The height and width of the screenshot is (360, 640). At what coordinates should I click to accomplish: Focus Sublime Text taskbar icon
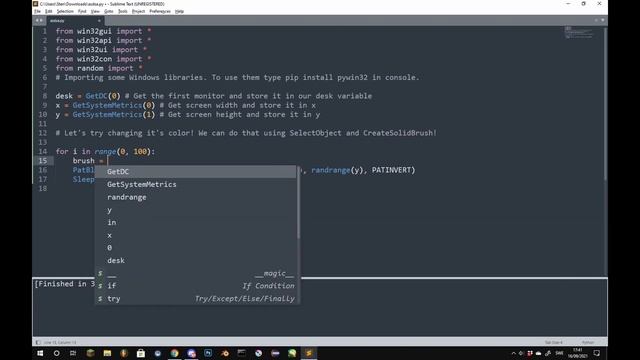click(x=309, y=353)
